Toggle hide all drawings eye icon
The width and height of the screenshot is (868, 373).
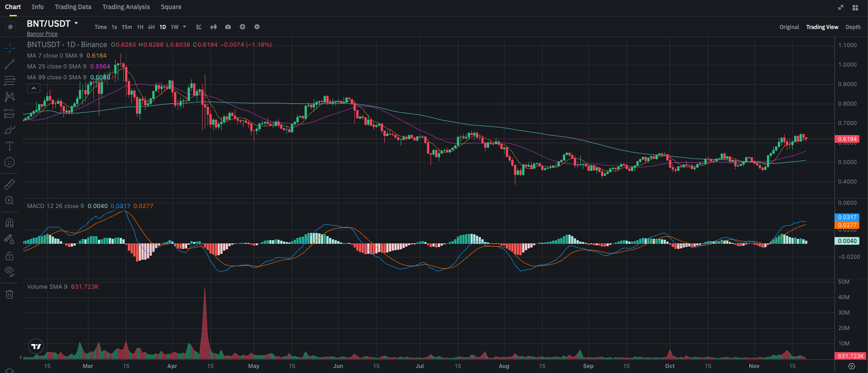(x=10, y=272)
